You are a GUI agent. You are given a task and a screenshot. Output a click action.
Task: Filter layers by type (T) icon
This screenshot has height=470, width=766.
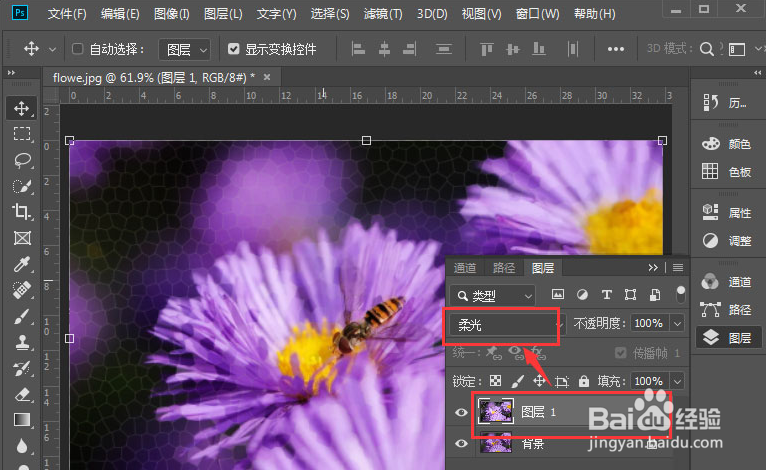tap(606, 294)
